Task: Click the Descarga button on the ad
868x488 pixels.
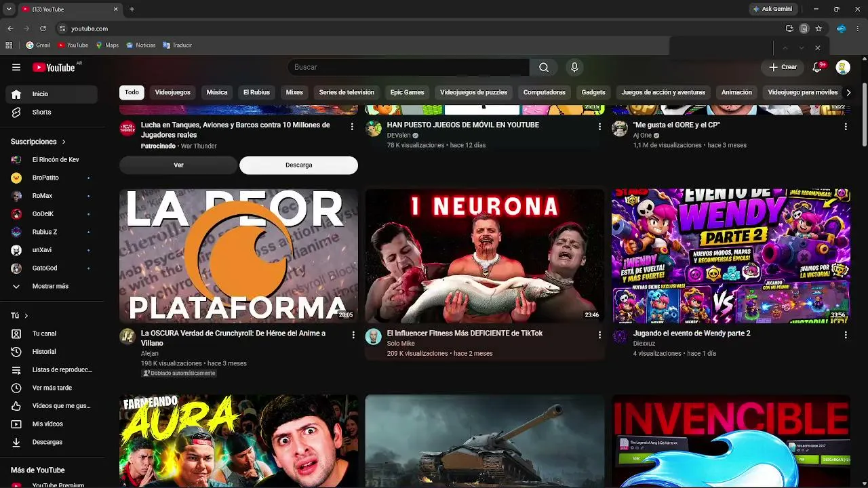Action: click(298, 165)
